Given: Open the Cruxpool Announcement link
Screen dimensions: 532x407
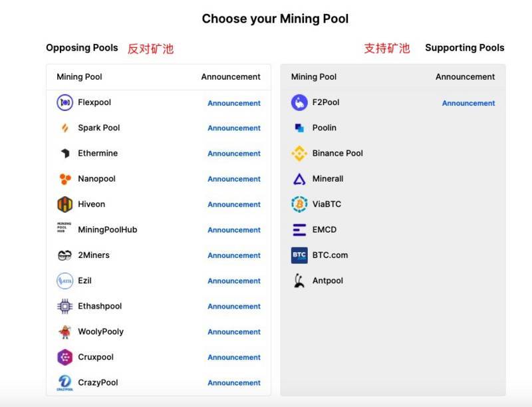Looking at the screenshot, I should point(233,357).
